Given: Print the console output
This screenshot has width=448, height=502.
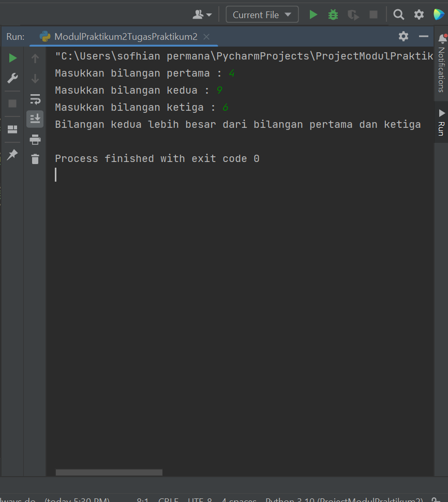Looking at the screenshot, I should coord(35,139).
